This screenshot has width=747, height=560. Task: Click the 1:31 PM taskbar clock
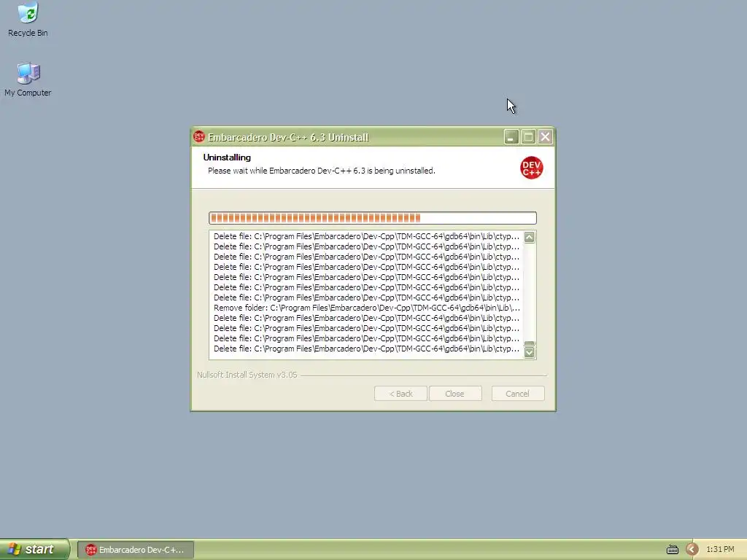(x=720, y=550)
